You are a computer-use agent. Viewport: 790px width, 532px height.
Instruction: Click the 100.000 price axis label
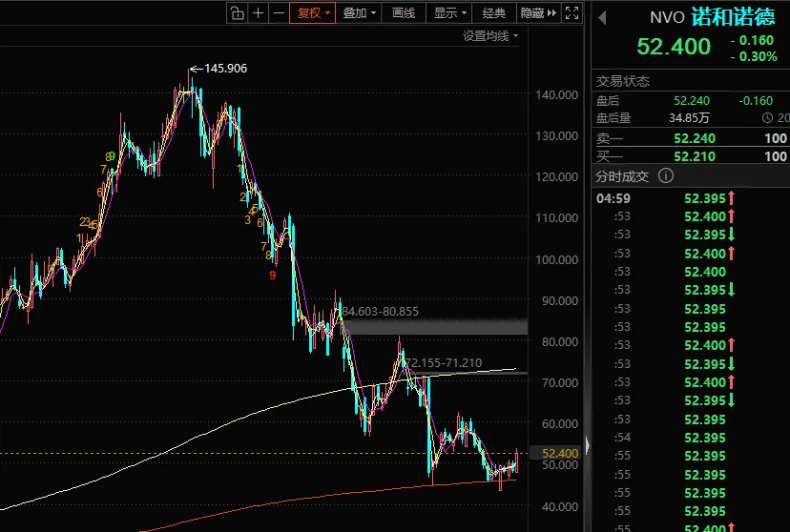[557, 259]
